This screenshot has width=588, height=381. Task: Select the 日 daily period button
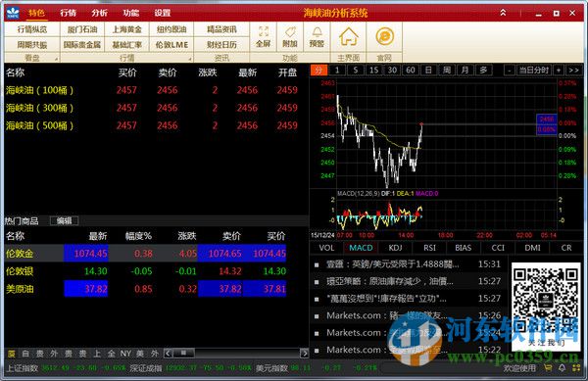tap(428, 71)
